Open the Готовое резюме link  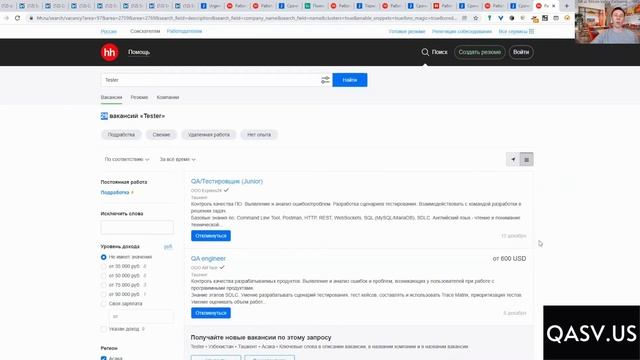(x=407, y=31)
